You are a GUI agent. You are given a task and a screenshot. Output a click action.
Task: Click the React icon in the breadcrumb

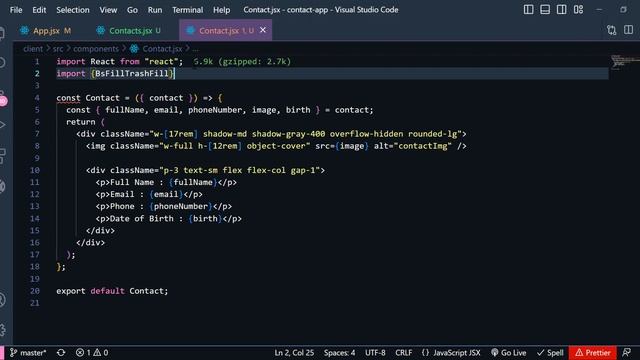134,49
